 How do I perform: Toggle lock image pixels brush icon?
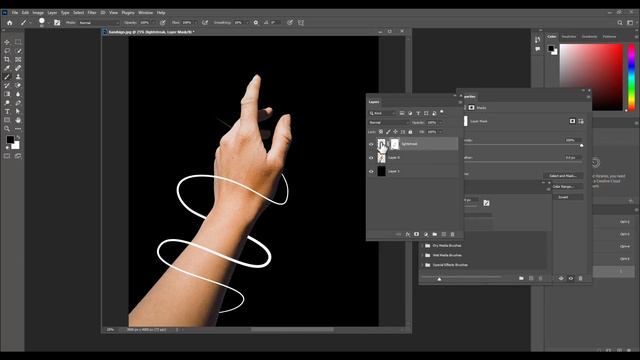tap(388, 132)
